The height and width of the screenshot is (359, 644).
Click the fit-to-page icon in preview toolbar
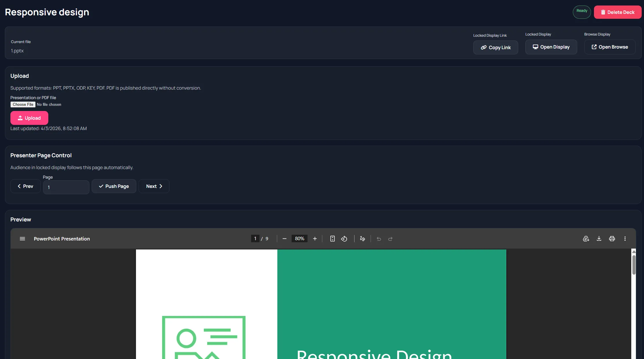pyautogui.click(x=332, y=239)
